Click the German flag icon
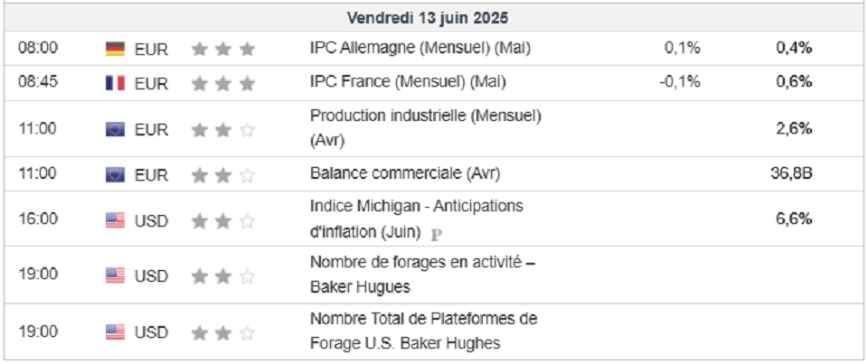 [x=115, y=50]
